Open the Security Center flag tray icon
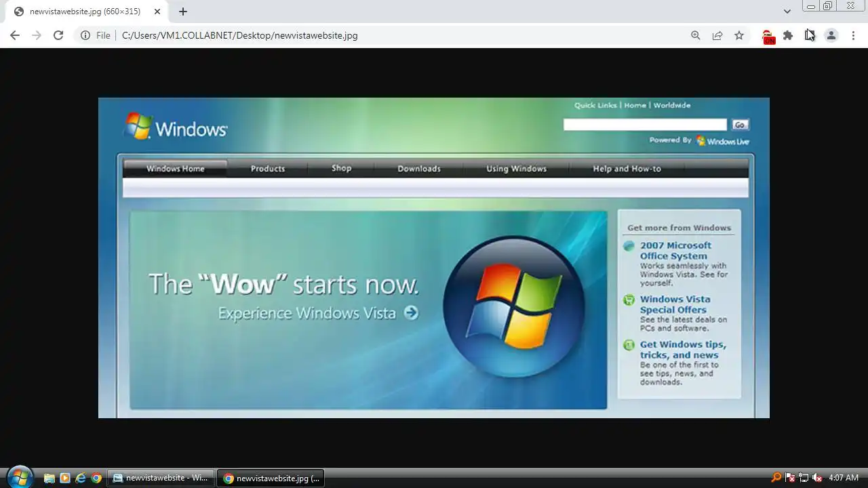The width and height of the screenshot is (868, 488). tap(790, 478)
